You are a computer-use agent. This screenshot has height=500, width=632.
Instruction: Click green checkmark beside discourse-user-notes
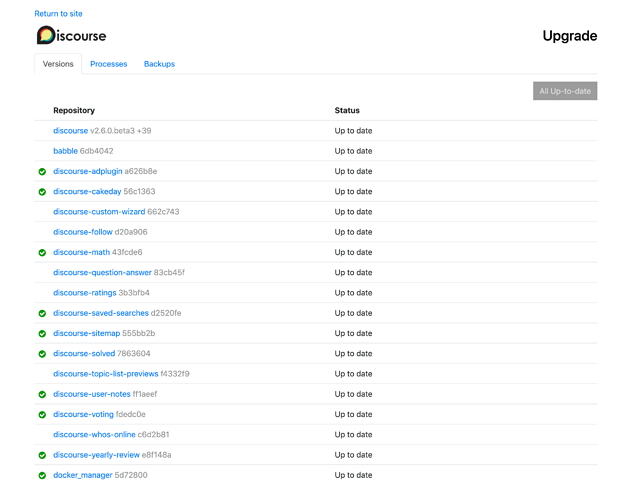coord(42,394)
